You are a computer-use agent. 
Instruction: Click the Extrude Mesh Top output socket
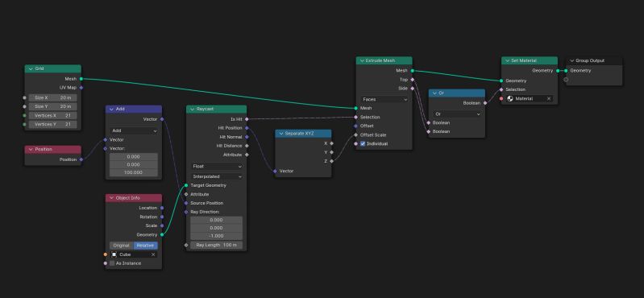pyautogui.click(x=412, y=80)
